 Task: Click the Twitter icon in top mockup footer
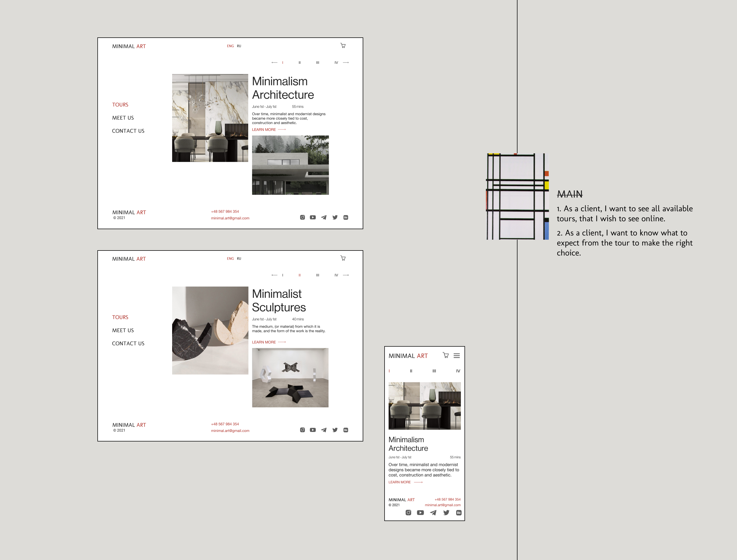[335, 217]
